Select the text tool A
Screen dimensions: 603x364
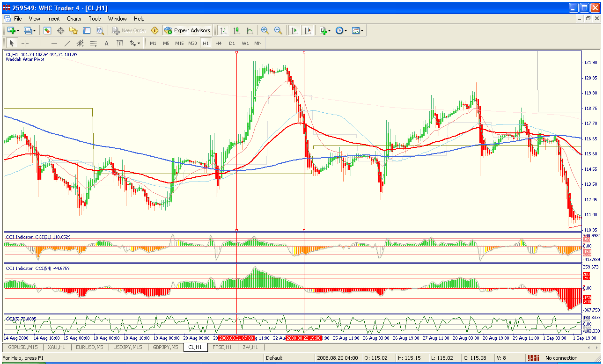(x=106, y=43)
